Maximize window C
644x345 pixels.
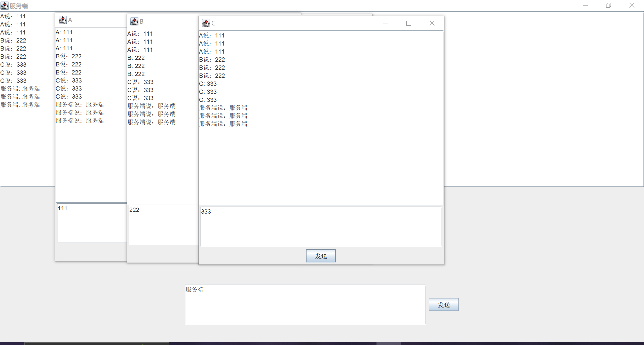pyautogui.click(x=408, y=23)
